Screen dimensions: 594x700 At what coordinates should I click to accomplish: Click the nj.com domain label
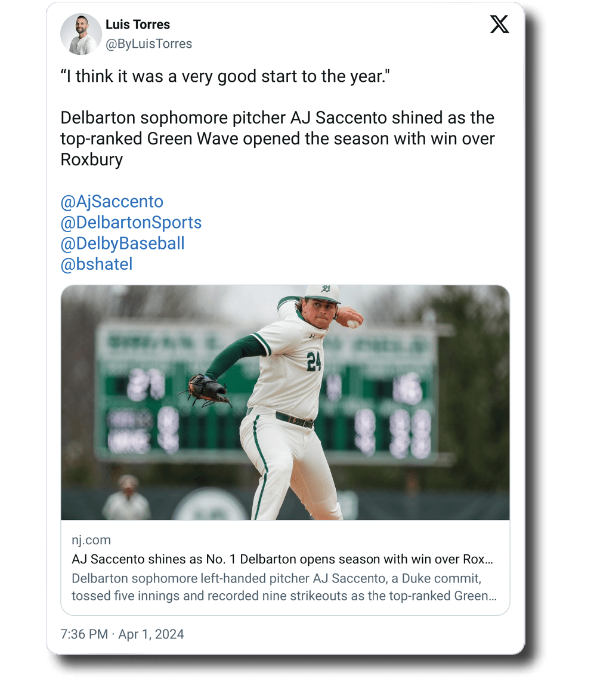pyautogui.click(x=91, y=540)
